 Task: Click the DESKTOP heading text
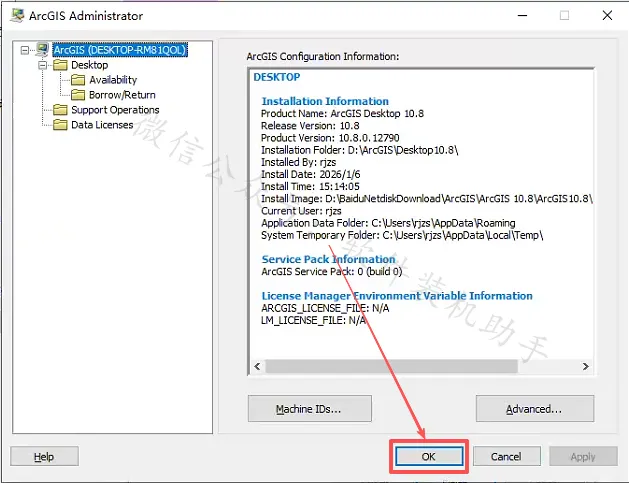277,77
